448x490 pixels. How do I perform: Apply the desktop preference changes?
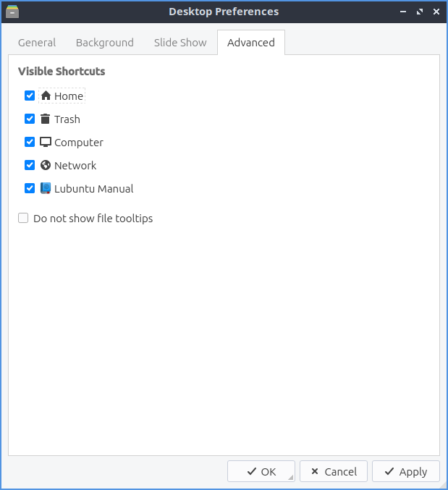click(405, 471)
